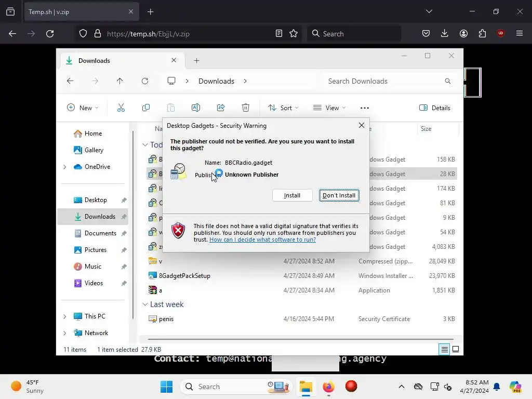Open 'How can I decide what software to run?' link
This screenshot has width=532, height=399.
[262, 240]
